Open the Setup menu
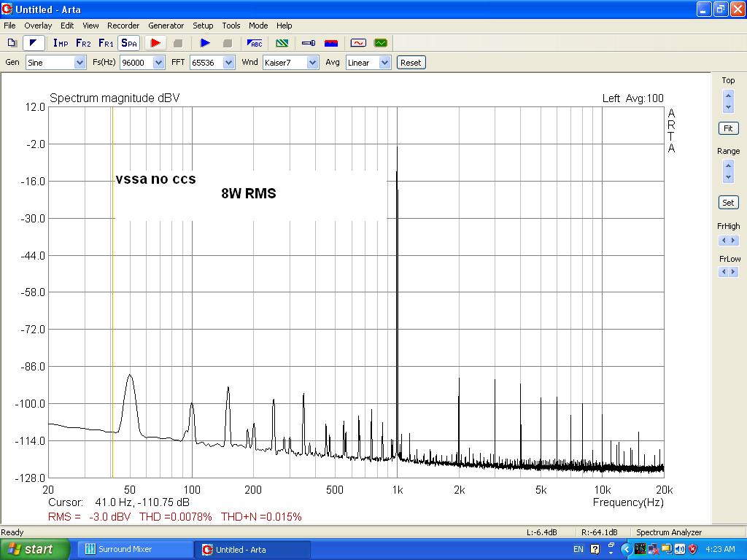 (x=203, y=26)
